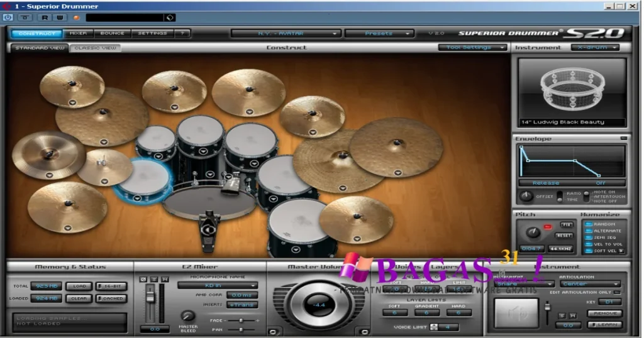The height and width of the screenshot is (338, 644).
Task: Click the left Master Volume corner button
Action: point(273,332)
